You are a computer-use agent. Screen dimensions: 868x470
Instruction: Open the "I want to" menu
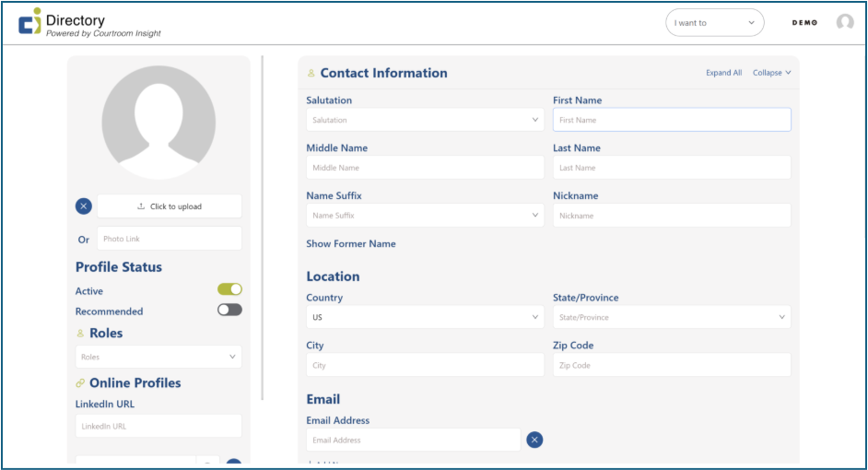point(714,23)
